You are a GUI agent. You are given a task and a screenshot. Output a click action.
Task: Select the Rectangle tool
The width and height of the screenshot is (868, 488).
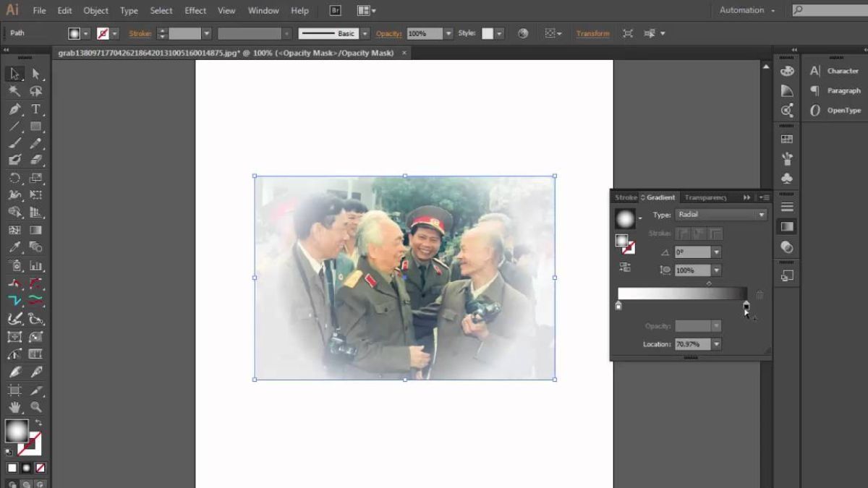(x=35, y=127)
